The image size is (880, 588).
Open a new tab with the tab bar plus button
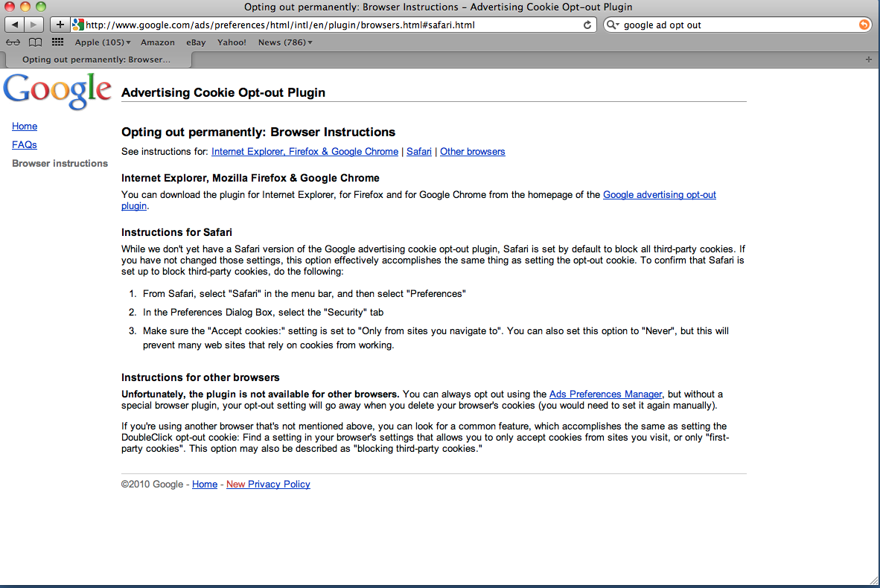868,59
